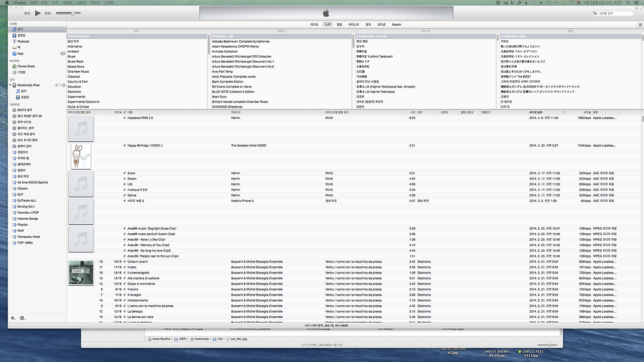
Task: Open the TOP 1990s playlist
Action: pos(25,243)
